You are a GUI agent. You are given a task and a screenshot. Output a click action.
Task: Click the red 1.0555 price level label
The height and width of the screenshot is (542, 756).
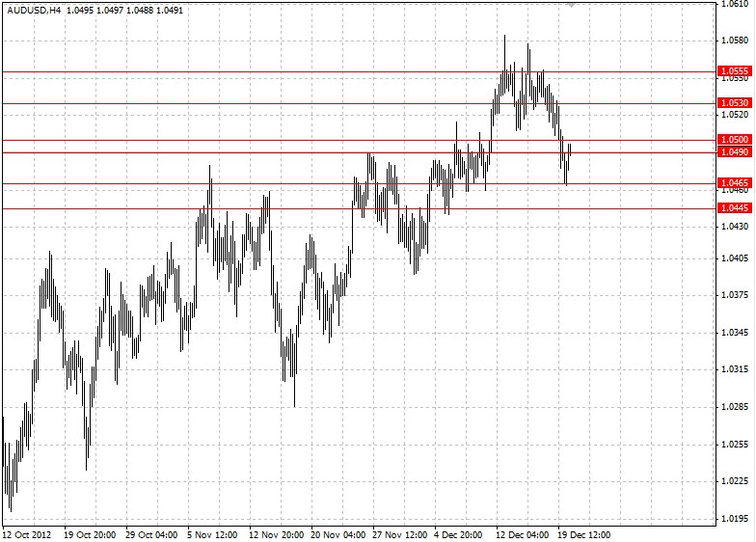coord(735,71)
